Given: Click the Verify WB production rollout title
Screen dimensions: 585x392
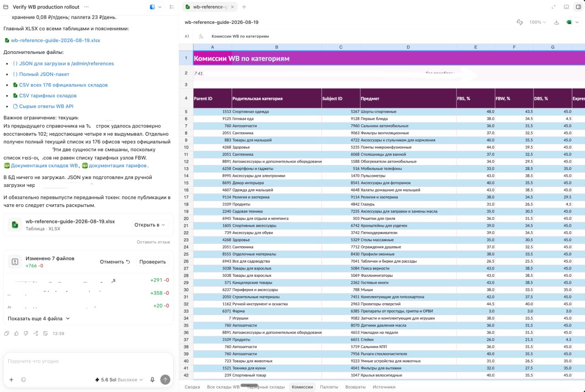Looking at the screenshot, I should 46,7.
